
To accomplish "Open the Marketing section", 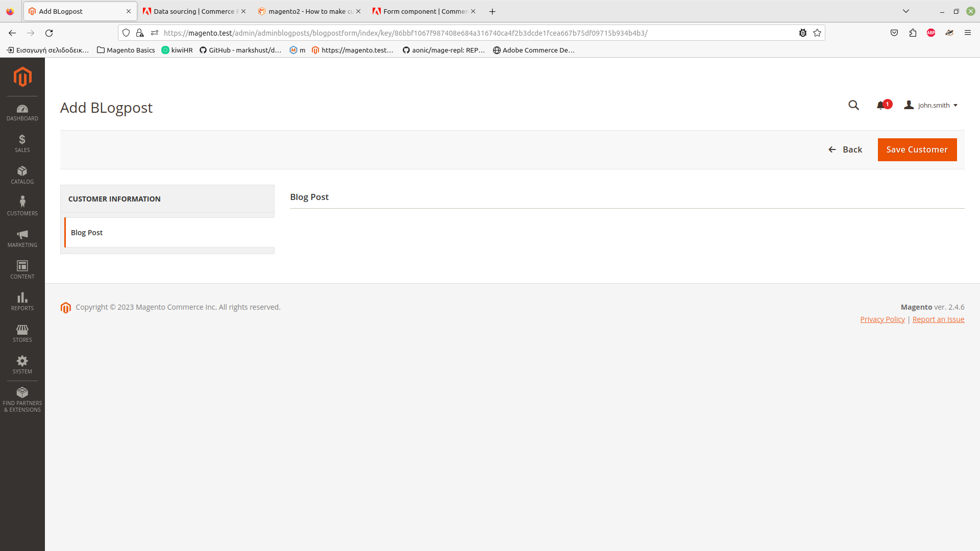I will tap(22, 238).
